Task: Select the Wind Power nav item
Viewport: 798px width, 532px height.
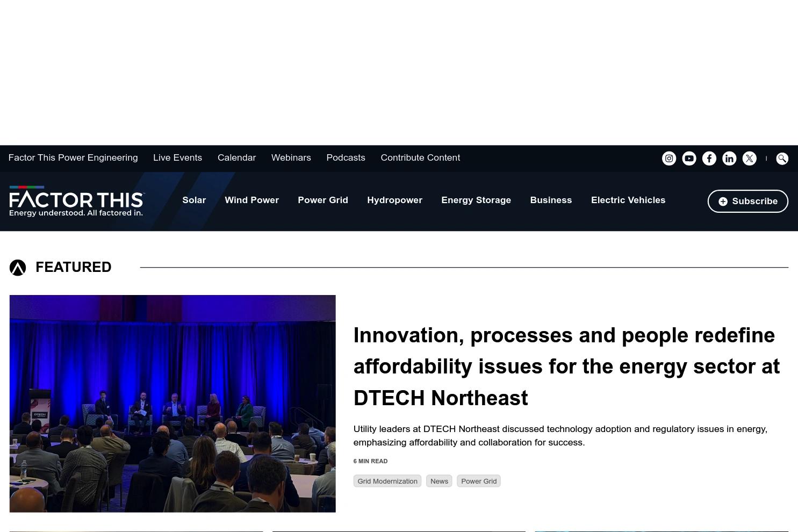Action: [x=251, y=200]
